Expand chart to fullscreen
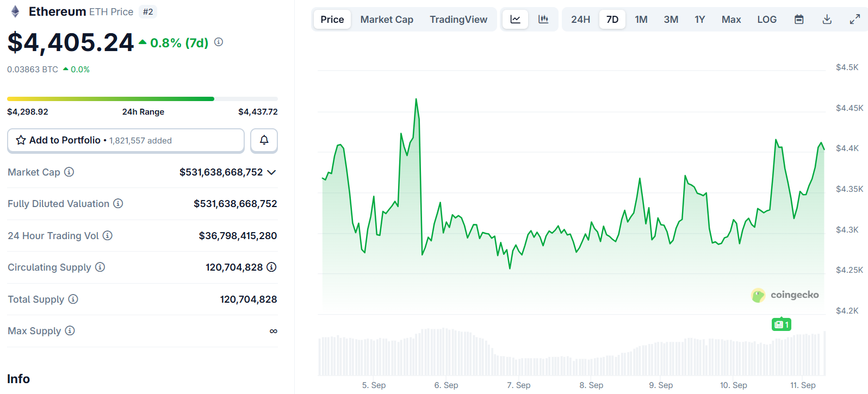 coord(855,20)
